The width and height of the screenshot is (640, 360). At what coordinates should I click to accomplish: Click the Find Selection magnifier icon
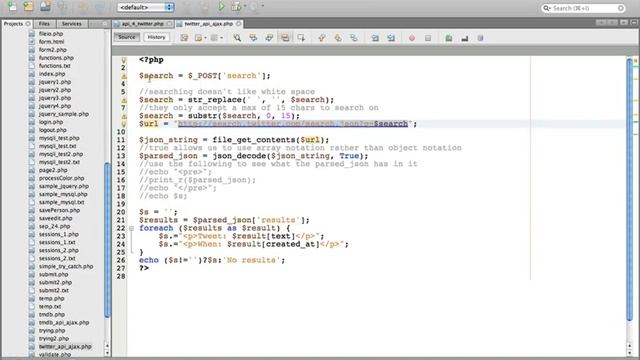[237, 38]
